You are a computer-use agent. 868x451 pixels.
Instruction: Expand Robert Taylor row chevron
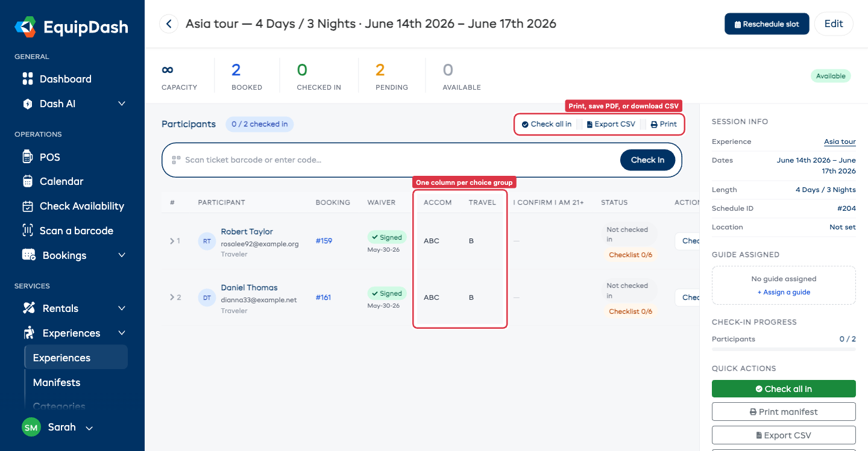172,241
